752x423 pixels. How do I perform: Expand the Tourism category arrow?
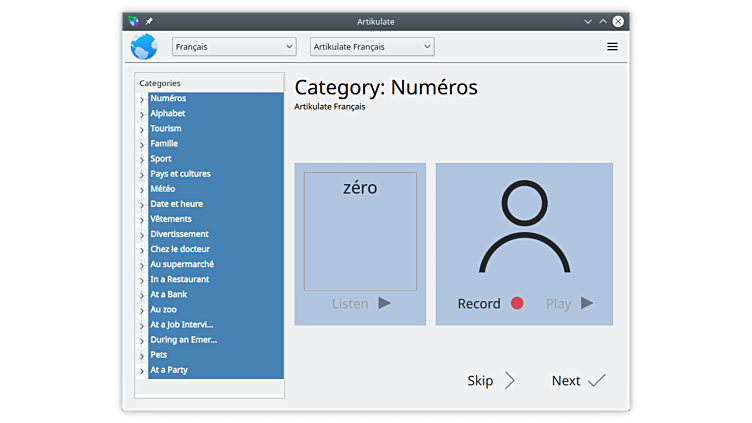[142, 129]
